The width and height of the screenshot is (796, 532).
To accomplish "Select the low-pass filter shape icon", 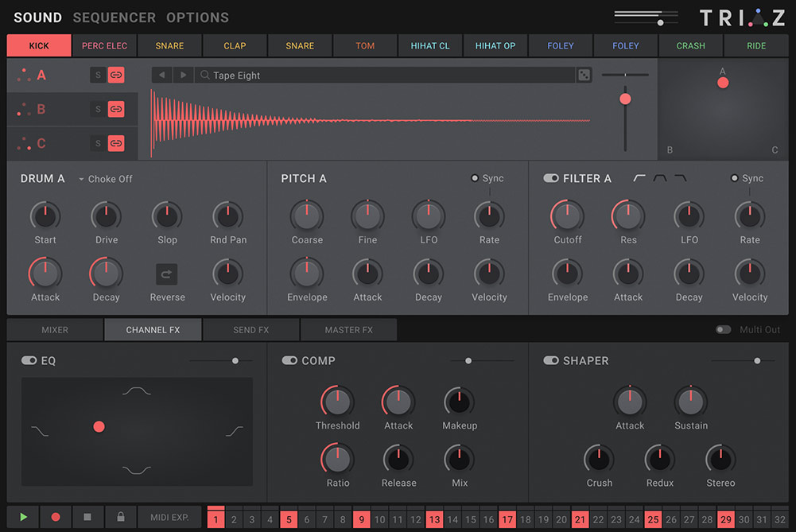I will [x=681, y=178].
